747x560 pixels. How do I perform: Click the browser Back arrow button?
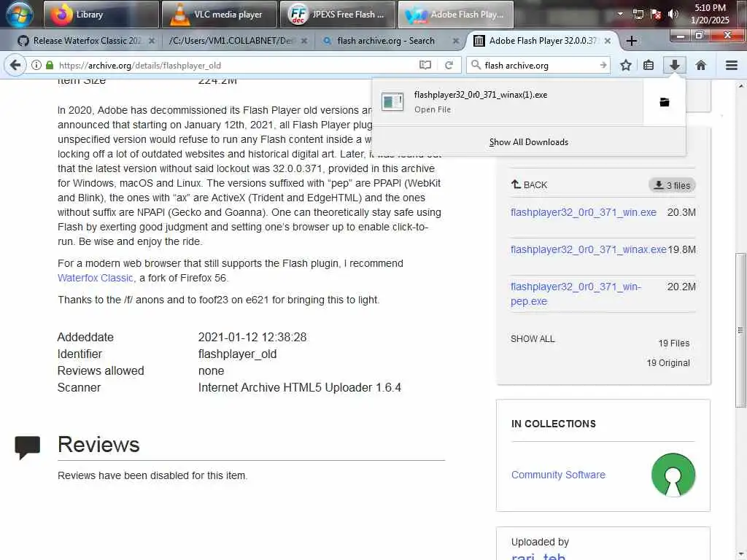(x=15, y=65)
